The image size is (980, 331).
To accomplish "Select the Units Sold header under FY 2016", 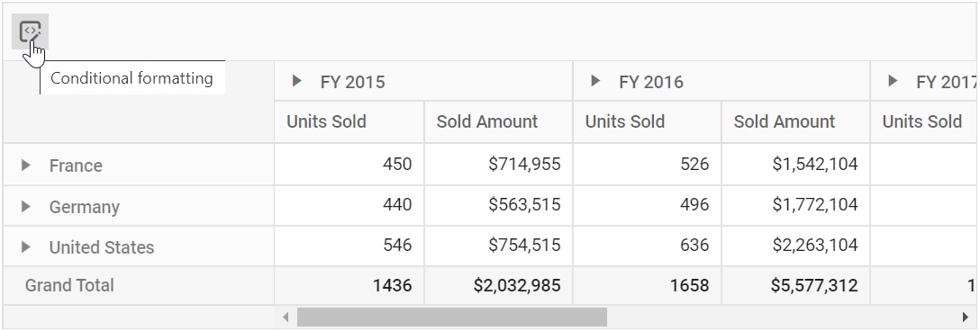I will coord(647,121).
